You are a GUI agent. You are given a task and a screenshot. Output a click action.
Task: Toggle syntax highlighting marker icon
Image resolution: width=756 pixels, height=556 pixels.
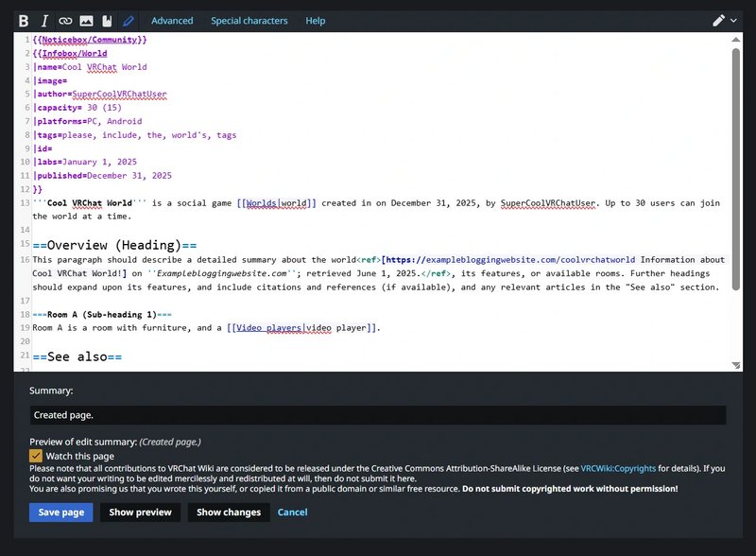click(x=129, y=21)
